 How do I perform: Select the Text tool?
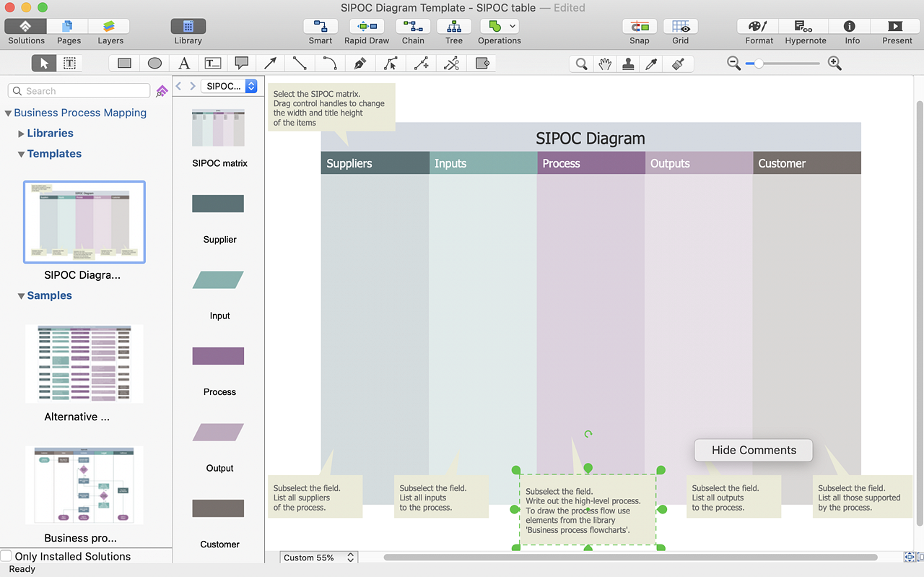pyautogui.click(x=184, y=63)
